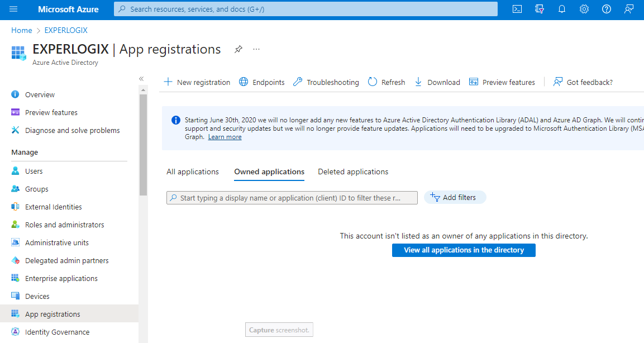The image size is (644, 343).
Task: Click the Roles and administrators icon
Action: (x=15, y=225)
